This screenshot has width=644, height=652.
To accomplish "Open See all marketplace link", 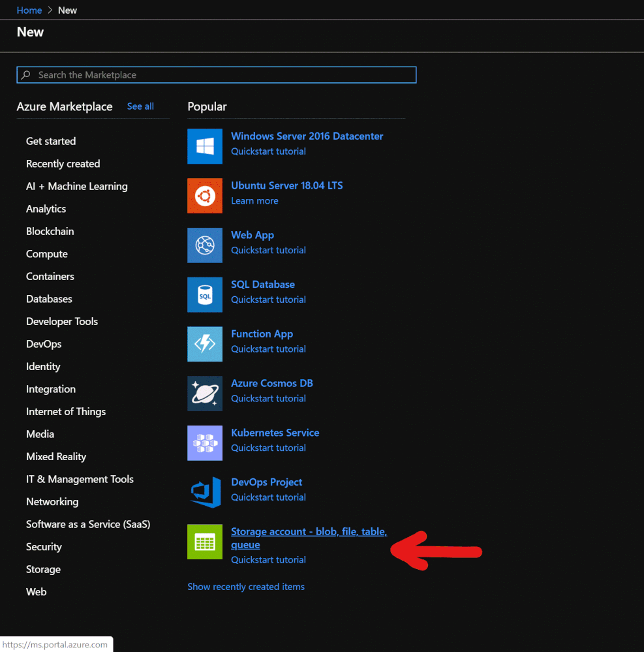I will pyautogui.click(x=140, y=106).
